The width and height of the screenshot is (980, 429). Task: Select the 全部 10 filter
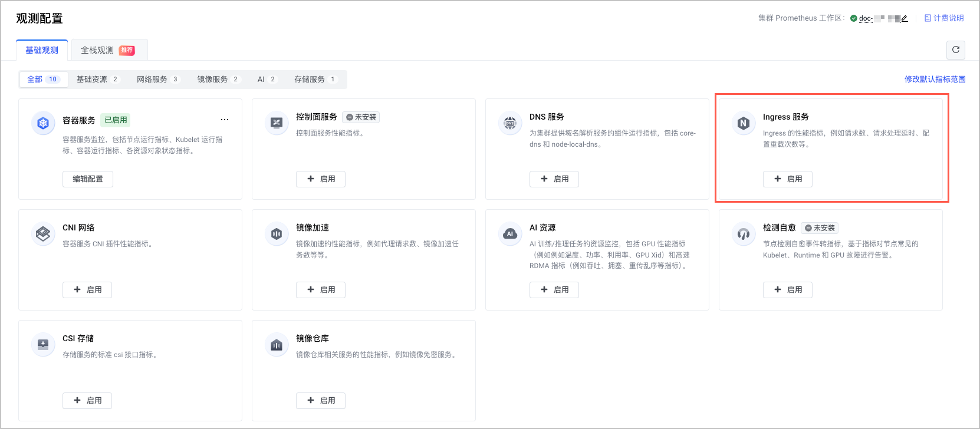coord(43,79)
